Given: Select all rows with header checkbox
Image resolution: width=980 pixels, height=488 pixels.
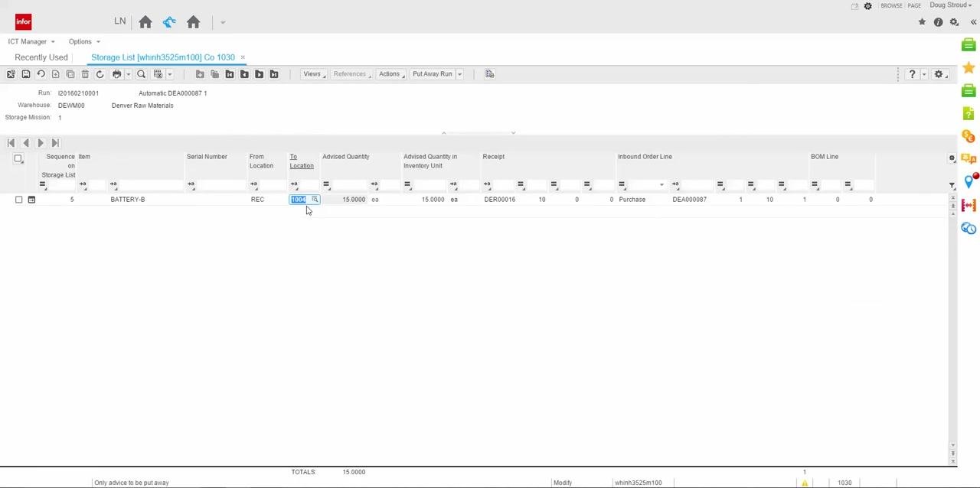Looking at the screenshot, I should (18, 158).
